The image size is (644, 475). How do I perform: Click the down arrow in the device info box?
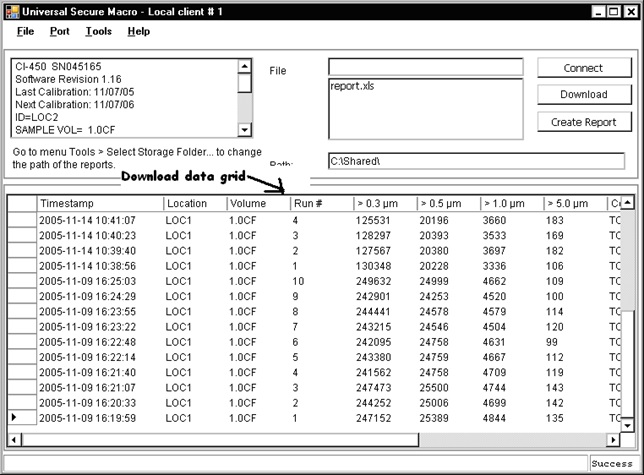click(244, 130)
